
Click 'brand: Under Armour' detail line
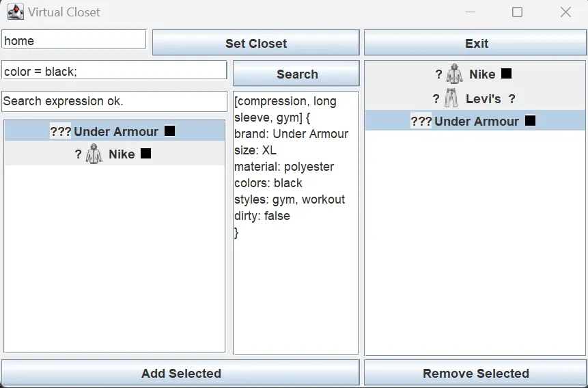point(292,134)
